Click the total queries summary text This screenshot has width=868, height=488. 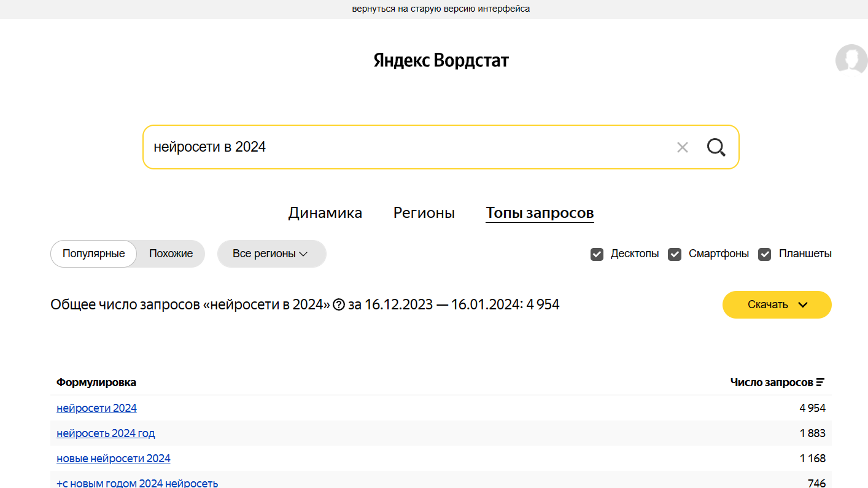(305, 304)
